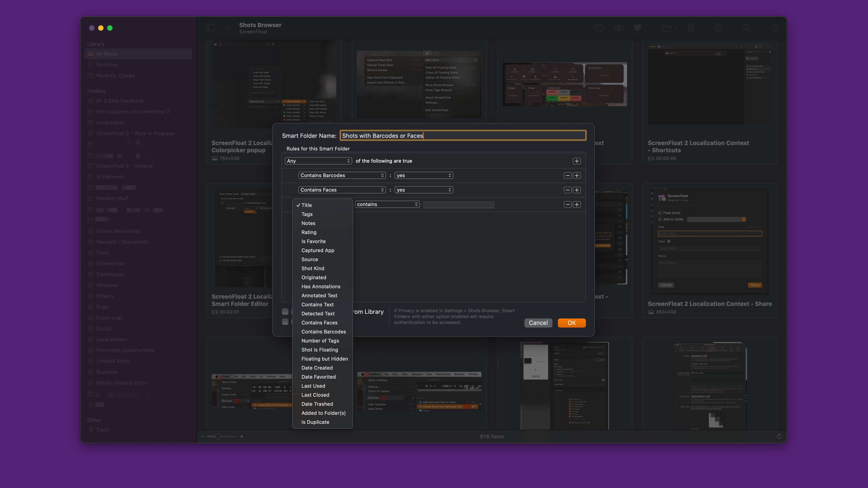Click the info circle icon in toolbar
The height and width of the screenshot is (488, 868).
774,28
